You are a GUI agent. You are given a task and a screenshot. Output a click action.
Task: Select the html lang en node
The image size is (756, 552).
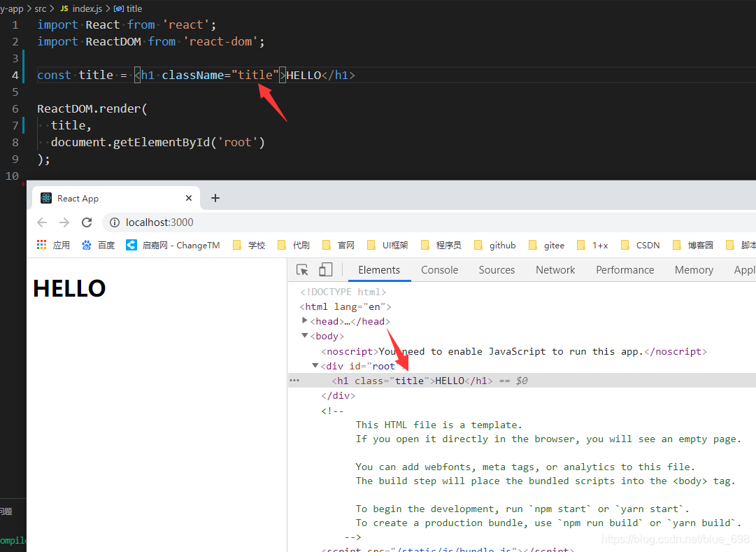[345, 307]
